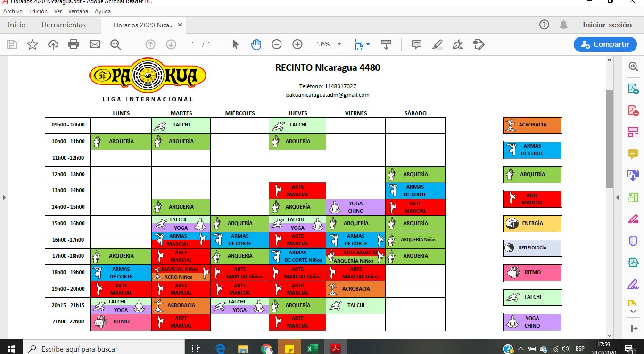Viewport: 644px width, 354px height.
Task: Open the help question mark
Action: [x=544, y=25]
